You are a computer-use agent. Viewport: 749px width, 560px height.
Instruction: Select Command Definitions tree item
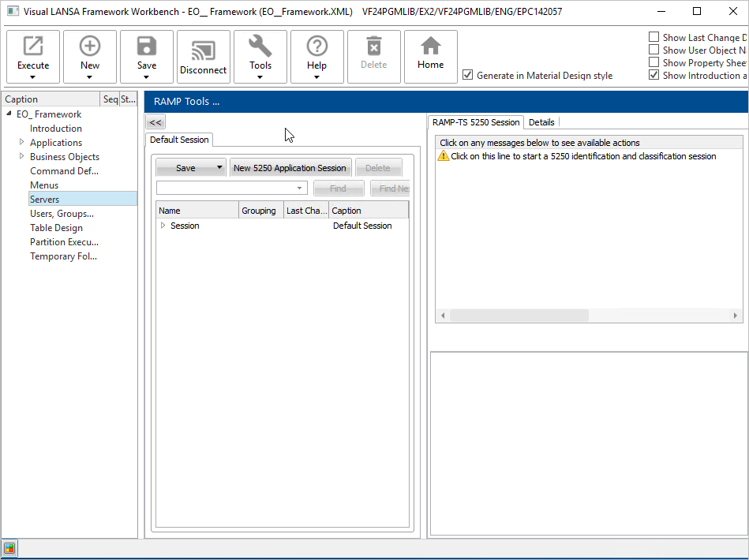(x=64, y=170)
